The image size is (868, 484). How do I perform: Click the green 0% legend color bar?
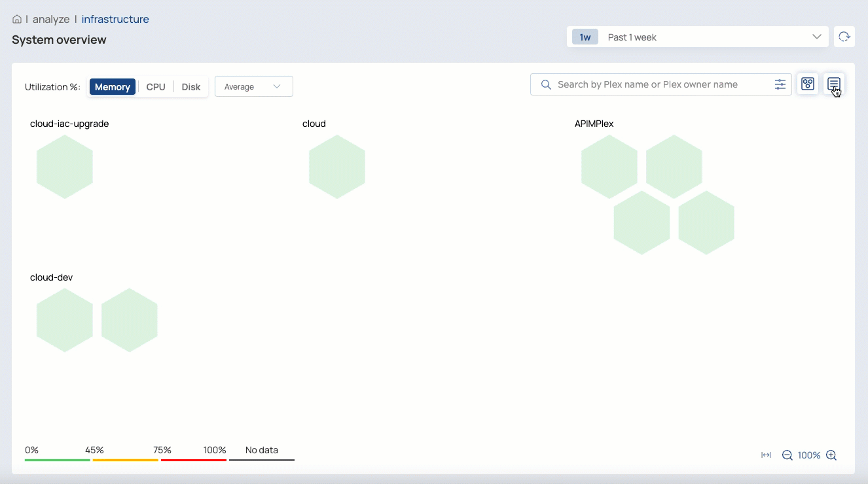coord(57,460)
